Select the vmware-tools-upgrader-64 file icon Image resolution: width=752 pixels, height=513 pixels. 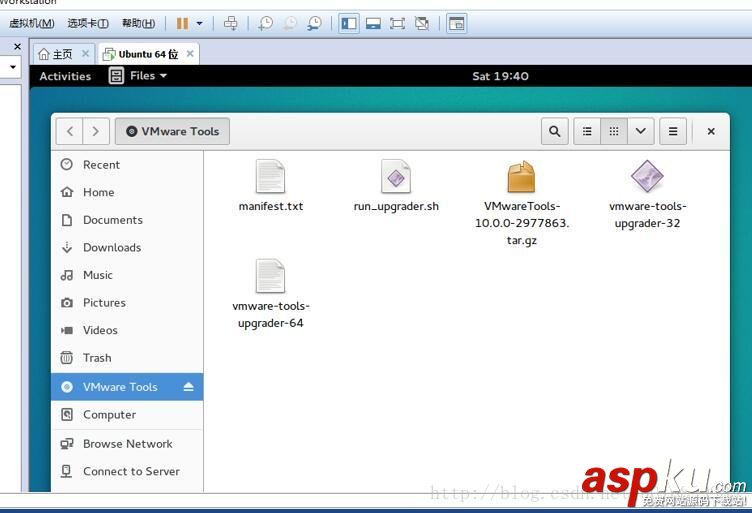pyautogui.click(x=270, y=276)
